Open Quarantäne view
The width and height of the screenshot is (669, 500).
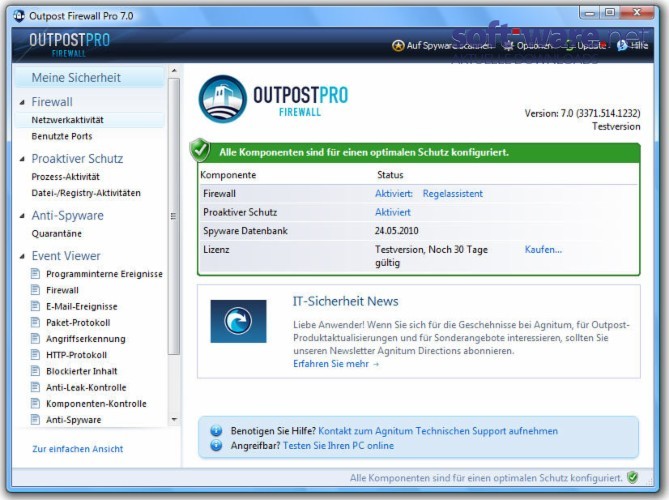pos(56,233)
